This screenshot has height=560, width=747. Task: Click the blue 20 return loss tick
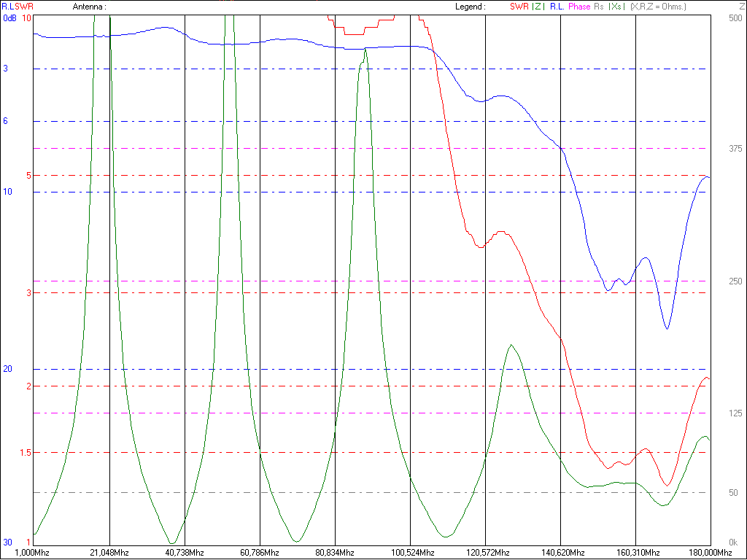pyautogui.click(x=7, y=369)
